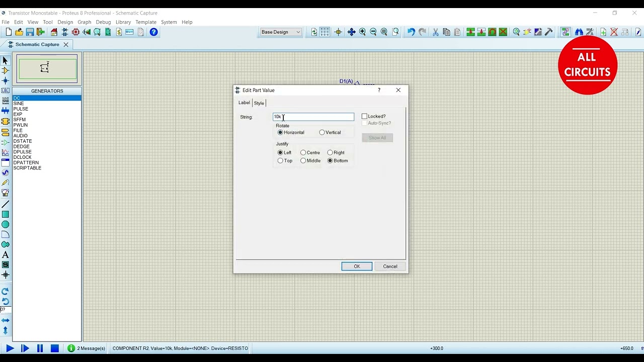The image size is (644, 362).
Task: Select the Junction dot tool
Action: pos(6,81)
